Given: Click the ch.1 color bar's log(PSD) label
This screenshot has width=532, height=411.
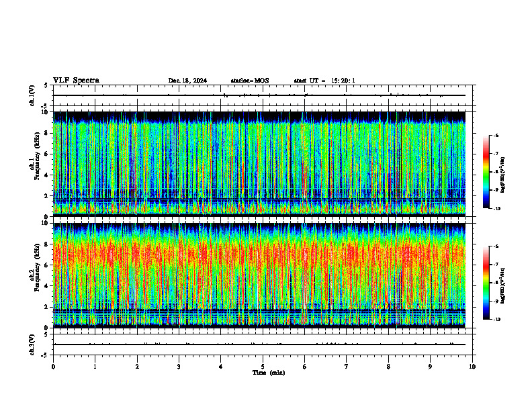Looking at the screenshot, I should 503,175.
